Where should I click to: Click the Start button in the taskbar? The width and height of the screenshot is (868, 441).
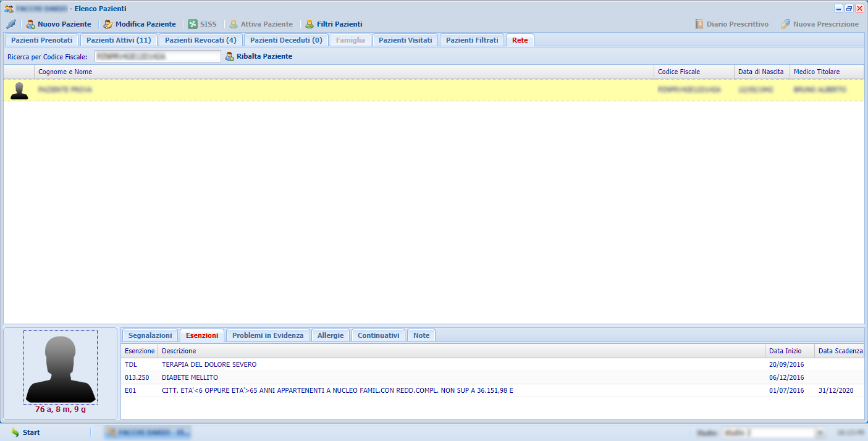pyautogui.click(x=25, y=432)
